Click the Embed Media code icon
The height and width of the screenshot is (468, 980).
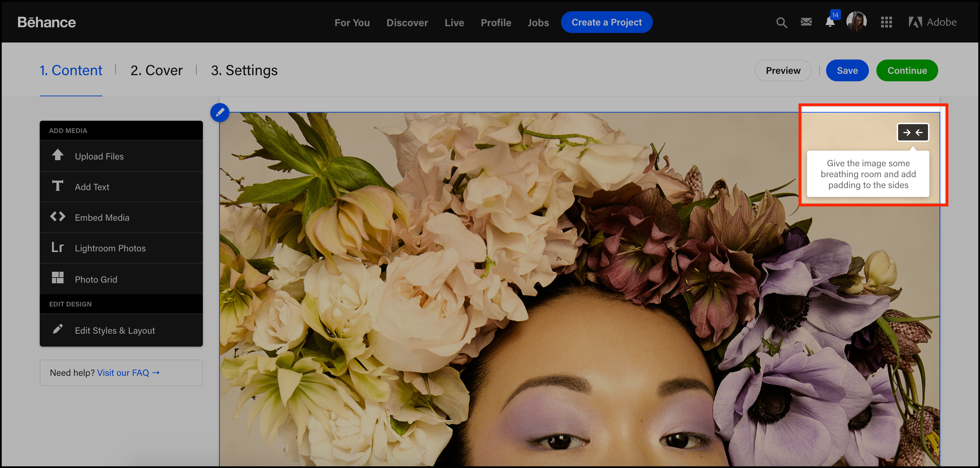point(57,217)
